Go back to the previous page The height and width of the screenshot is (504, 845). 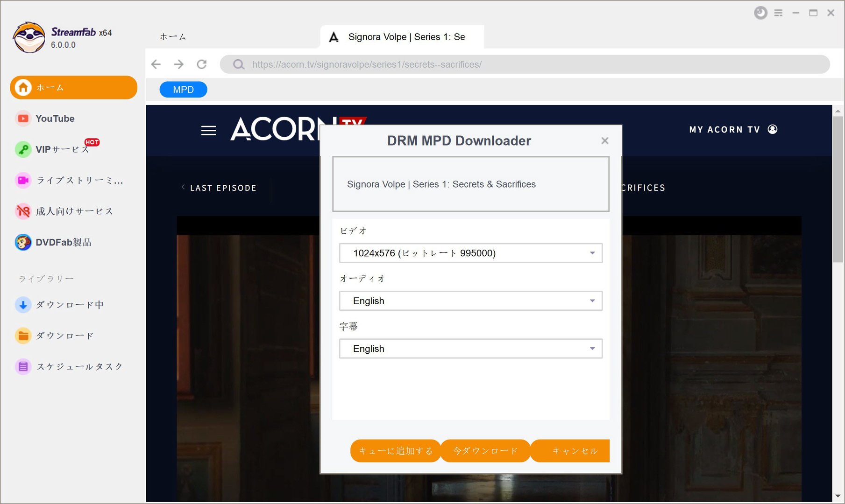[x=156, y=64]
